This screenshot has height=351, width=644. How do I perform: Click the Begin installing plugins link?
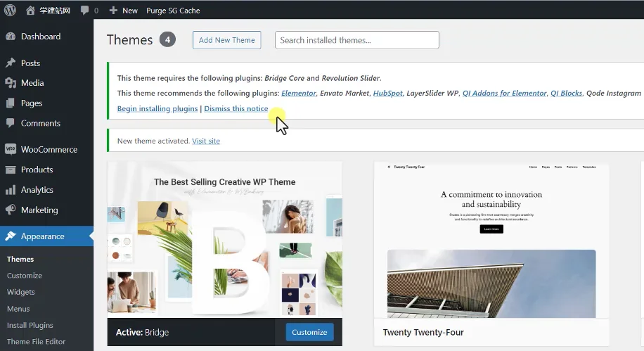click(157, 108)
